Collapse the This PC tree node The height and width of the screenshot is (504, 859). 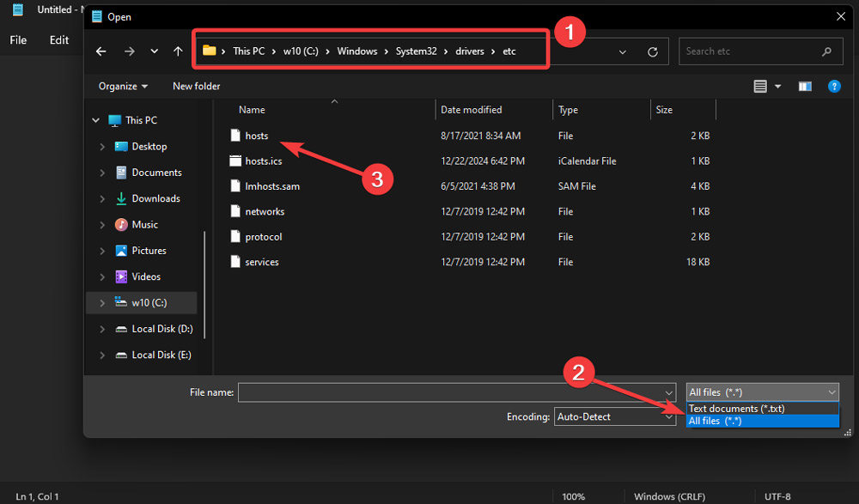pyautogui.click(x=96, y=119)
